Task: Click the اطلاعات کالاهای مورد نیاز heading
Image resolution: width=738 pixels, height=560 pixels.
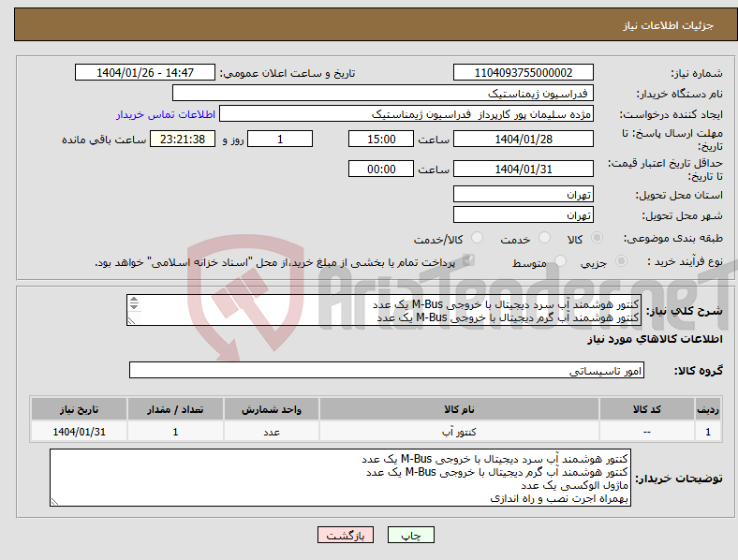Action: (x=655, y=339)
